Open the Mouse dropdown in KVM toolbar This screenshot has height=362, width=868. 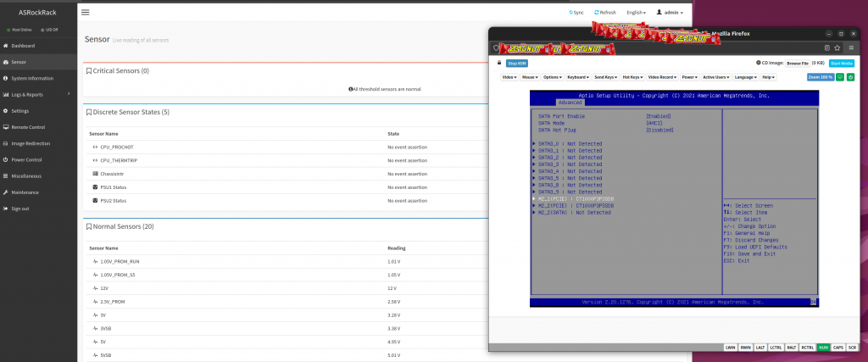pyautogui.click(x=530, y=77)
